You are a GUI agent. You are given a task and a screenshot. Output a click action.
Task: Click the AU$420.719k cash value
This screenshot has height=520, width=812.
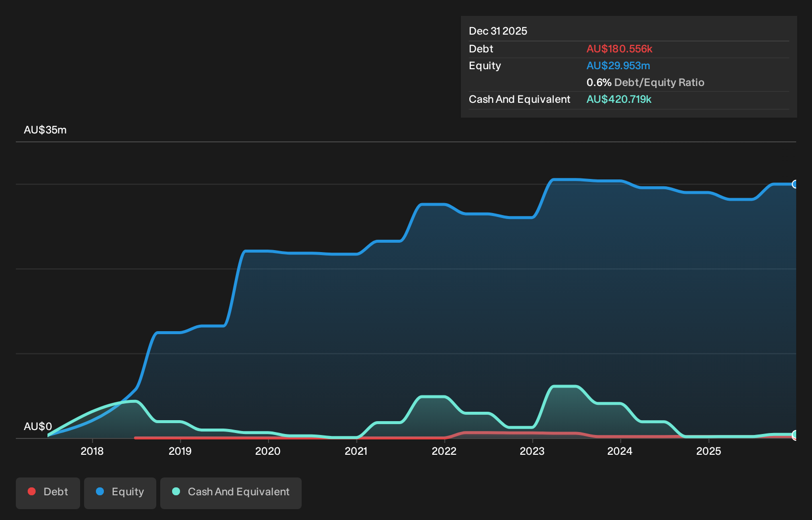pyautogui.click(x=619, y=99)
